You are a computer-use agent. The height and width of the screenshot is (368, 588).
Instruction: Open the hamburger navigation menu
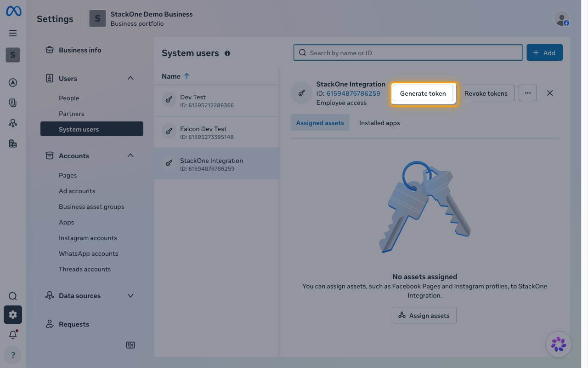tap(13, 33)
